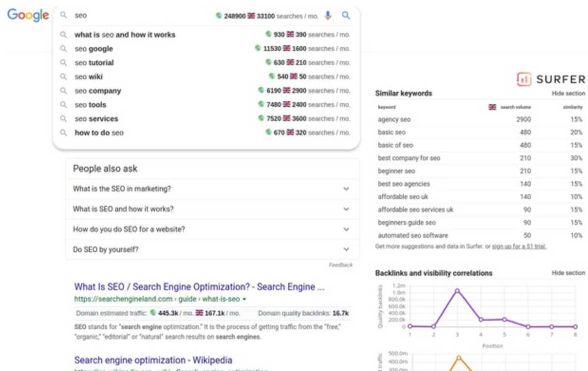Click the magnifier icon beside 'seo tutorial'
The height and width of the screenshot is (371, 588).
(x=63, y=63)
